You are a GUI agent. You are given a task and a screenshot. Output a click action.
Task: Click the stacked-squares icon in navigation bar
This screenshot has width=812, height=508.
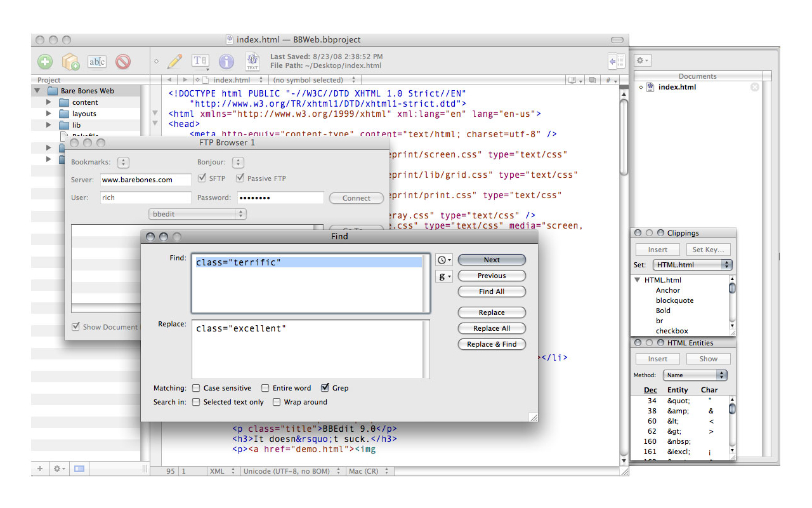[x=593, y=80]
